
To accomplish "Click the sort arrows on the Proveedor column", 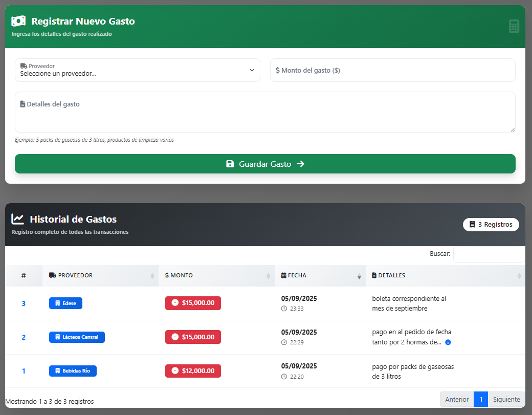I will 152,276.
